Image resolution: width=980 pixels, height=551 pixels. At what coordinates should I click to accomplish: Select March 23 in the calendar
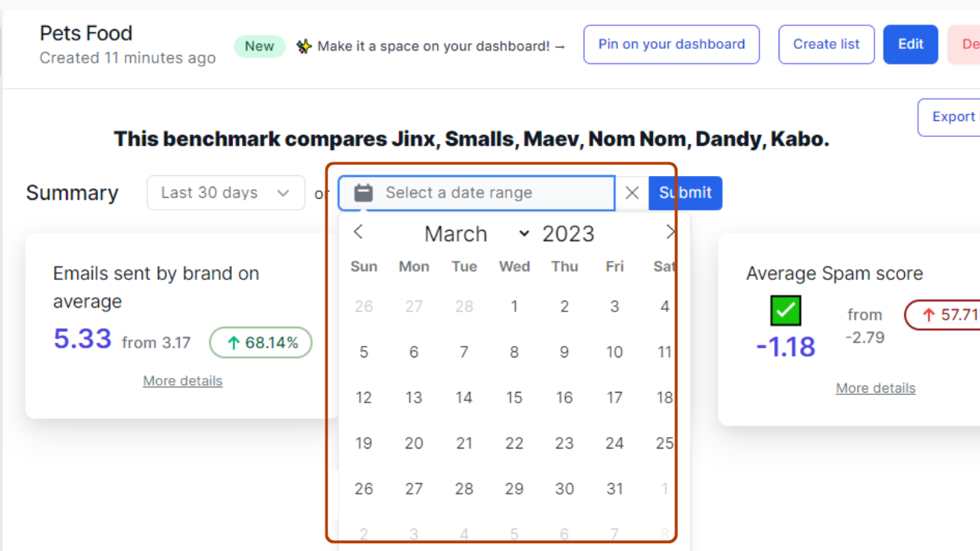(x=564, y=443)
